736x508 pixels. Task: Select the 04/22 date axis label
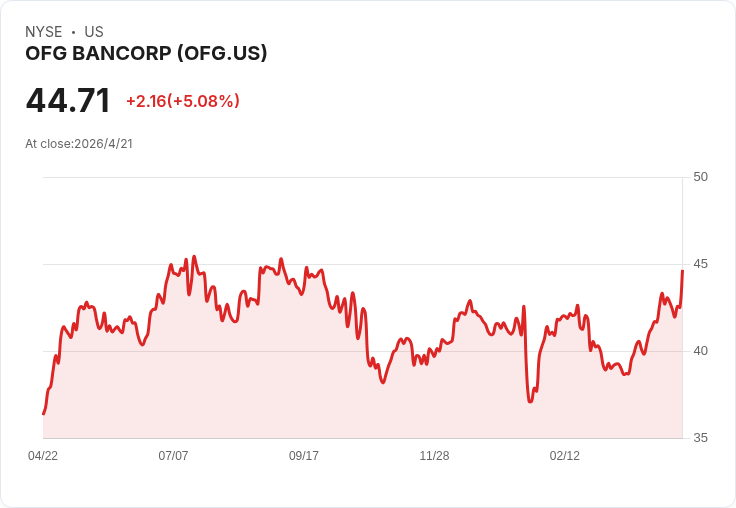pyautogui.click(x=43, y=455)
